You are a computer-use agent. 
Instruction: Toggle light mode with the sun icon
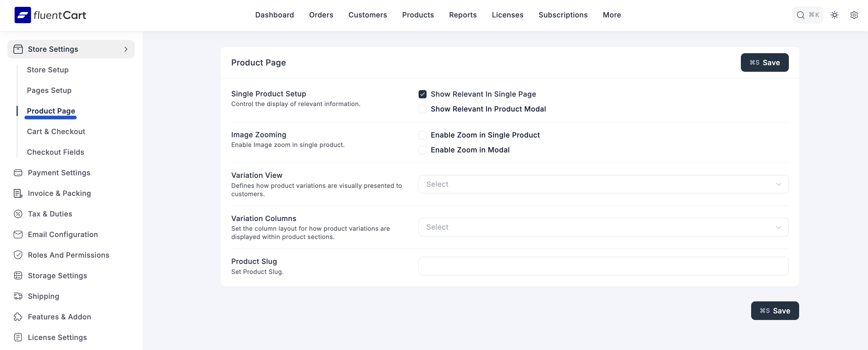[835, 15]
